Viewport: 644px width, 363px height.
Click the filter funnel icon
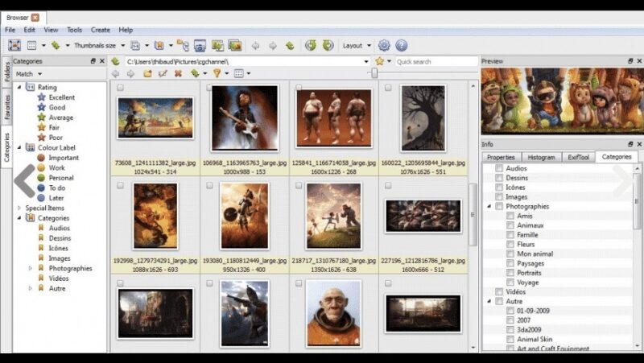click(x=217, y=73)
